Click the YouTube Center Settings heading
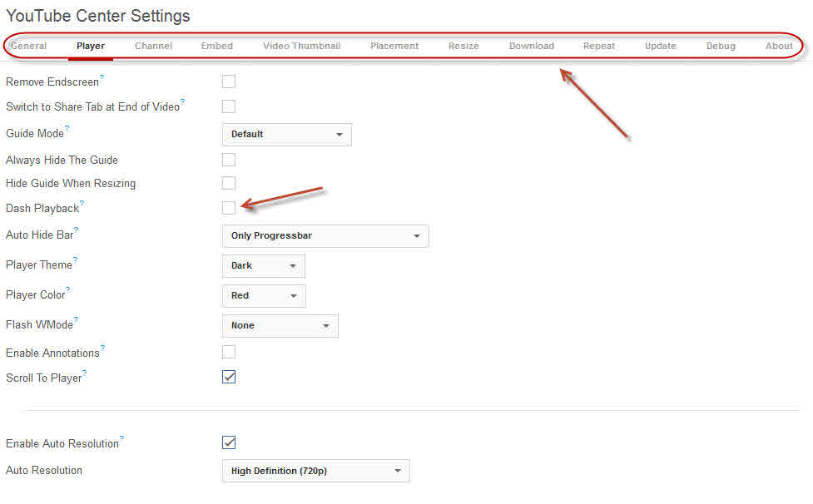This screenshot has height=504, width=813. pyautogui.click(x=98, y=16)
